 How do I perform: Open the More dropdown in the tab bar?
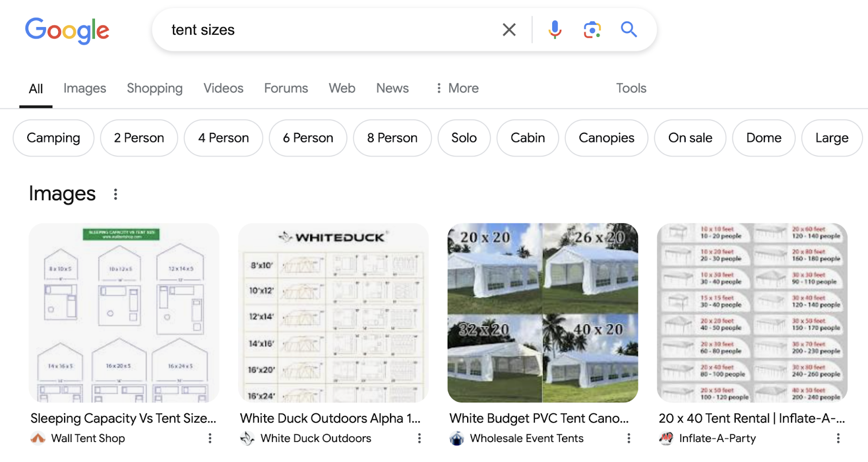click(457, 88)
